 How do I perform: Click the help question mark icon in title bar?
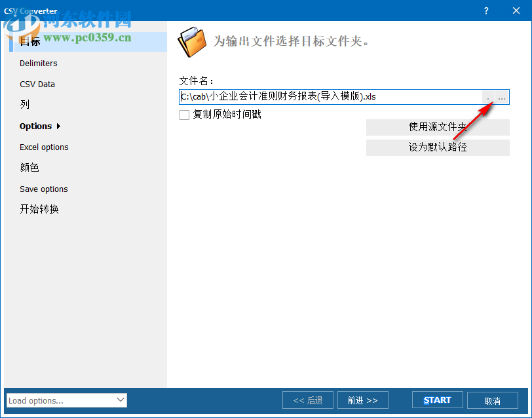coord(485,10)
